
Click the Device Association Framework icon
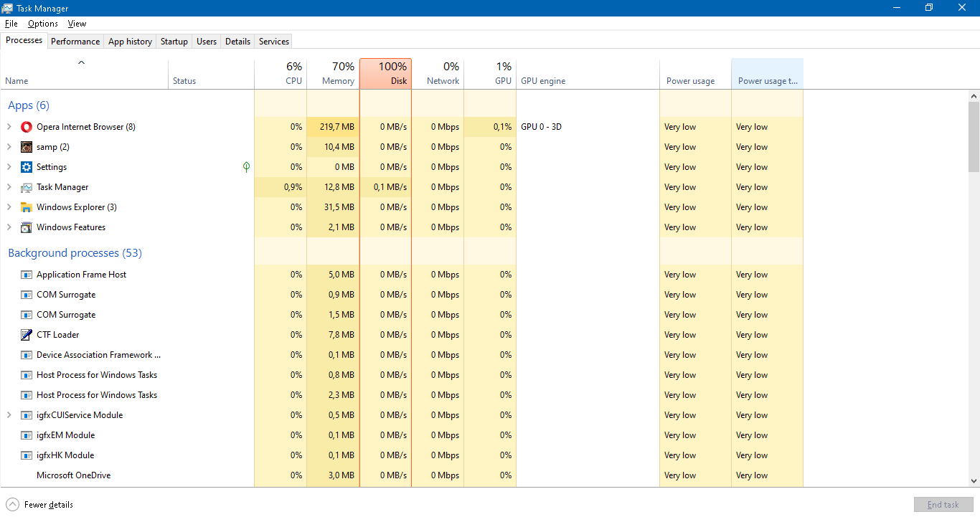[x=27, y=355]
